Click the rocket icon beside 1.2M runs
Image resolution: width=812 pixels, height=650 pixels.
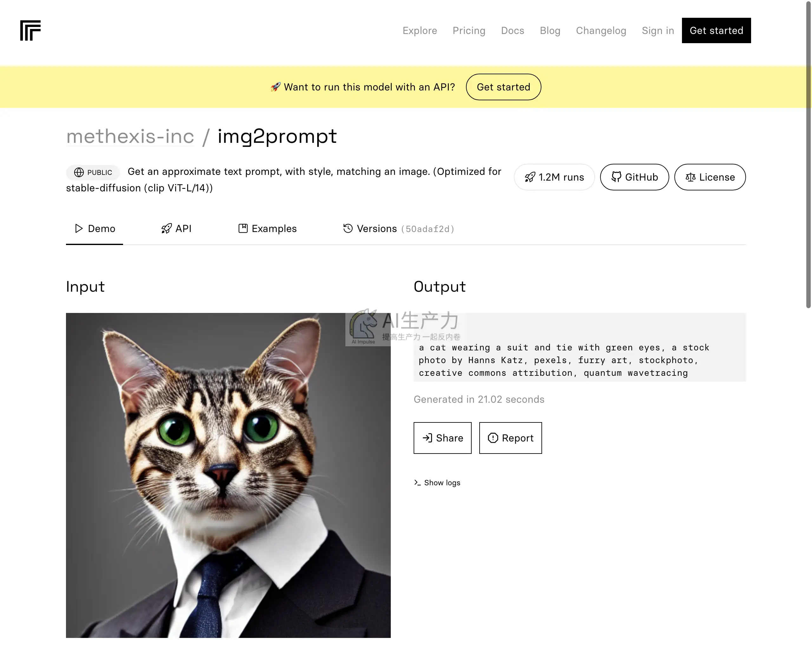[530, 177]
